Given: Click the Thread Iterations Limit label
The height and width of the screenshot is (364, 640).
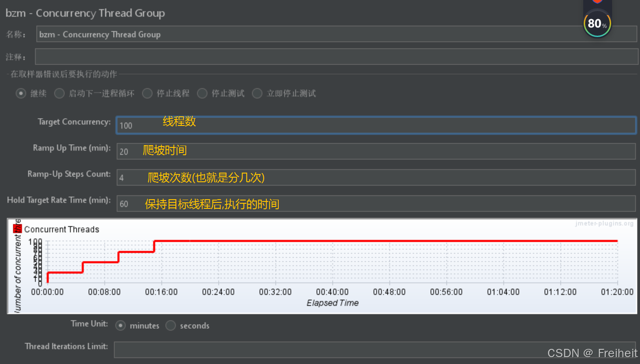Looking at the screenshot, I should pyautogui.click(x=66, y=346).
